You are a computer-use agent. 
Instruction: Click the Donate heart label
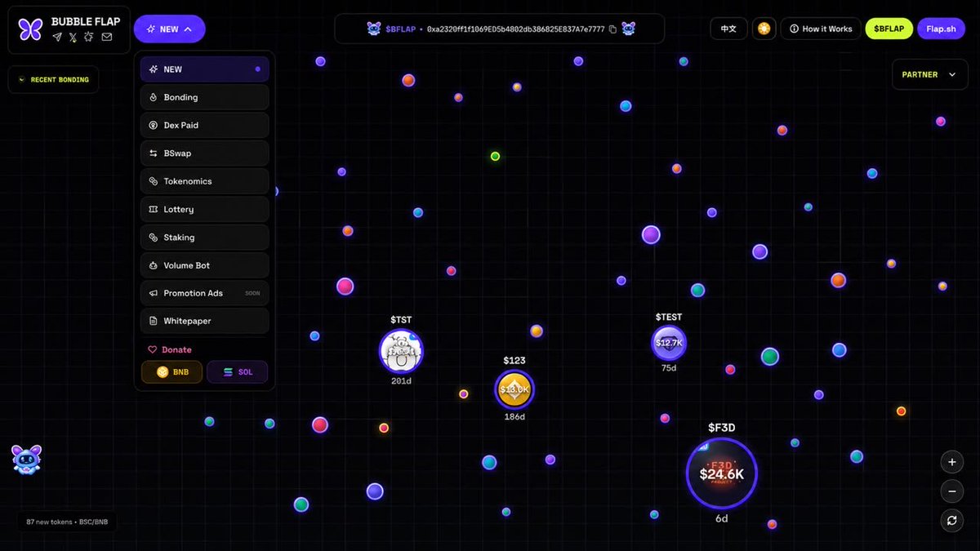click(170, 349)
